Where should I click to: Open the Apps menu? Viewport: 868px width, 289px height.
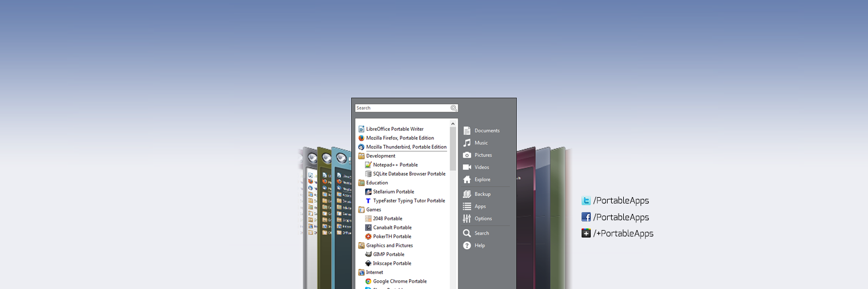pyautogui.click(x=475, y=206)
